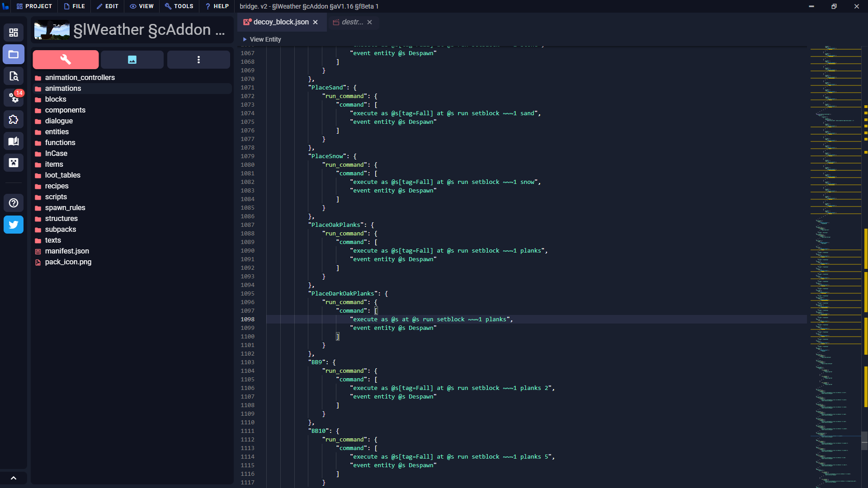Open the find and replace sidebar icon
868x488 pixels.
coord(14,76)
